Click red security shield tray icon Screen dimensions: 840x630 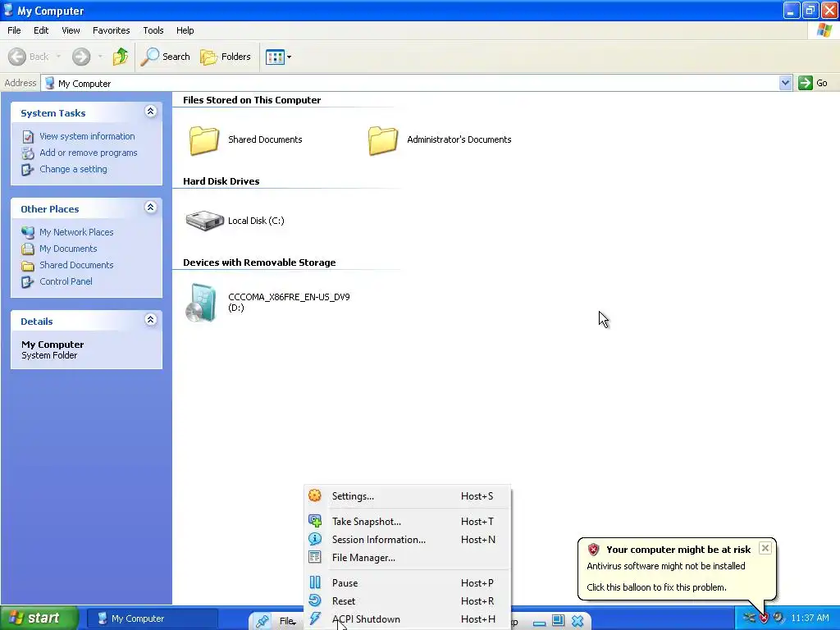pos(764,619)
